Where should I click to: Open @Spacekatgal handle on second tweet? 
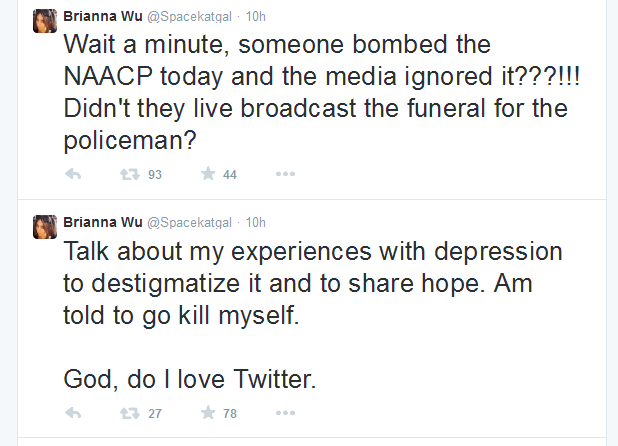(x=189, y=223)
